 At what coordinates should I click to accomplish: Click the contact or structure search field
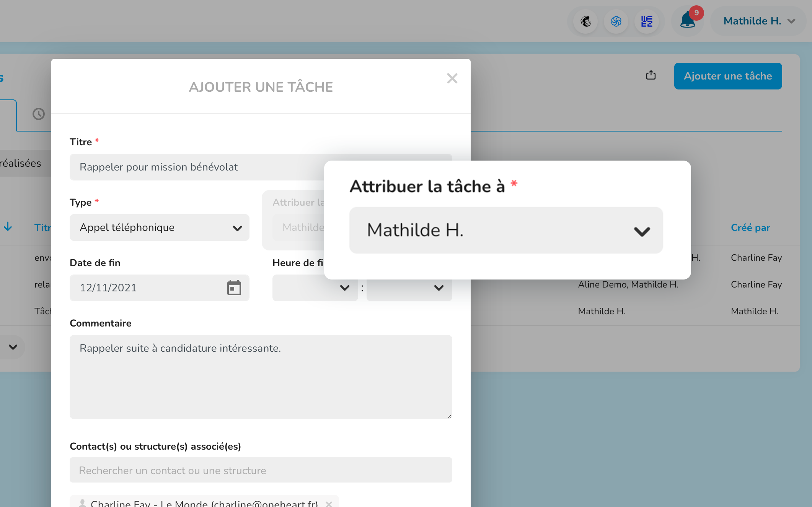261,470
